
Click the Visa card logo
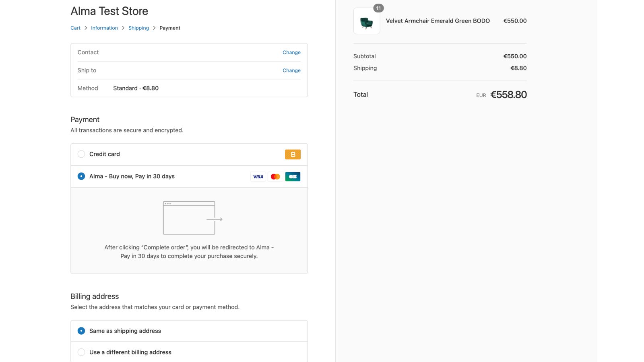click(258, 177)
